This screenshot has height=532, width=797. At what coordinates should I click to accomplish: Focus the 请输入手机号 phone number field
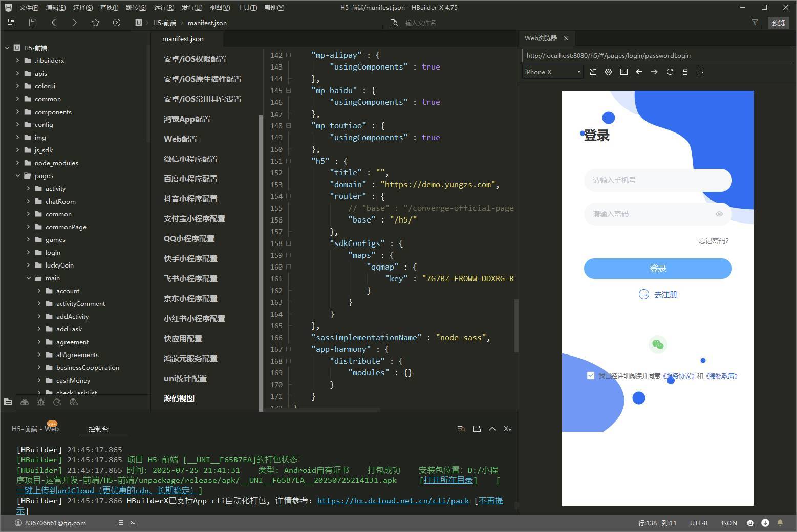point(658,180)
